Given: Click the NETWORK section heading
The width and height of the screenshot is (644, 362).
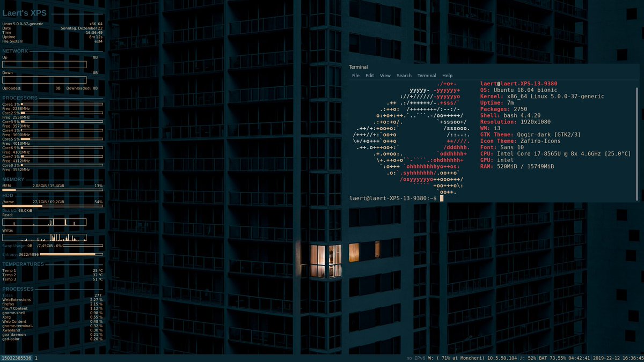Looking at the screenshot, I should (15, 51).
